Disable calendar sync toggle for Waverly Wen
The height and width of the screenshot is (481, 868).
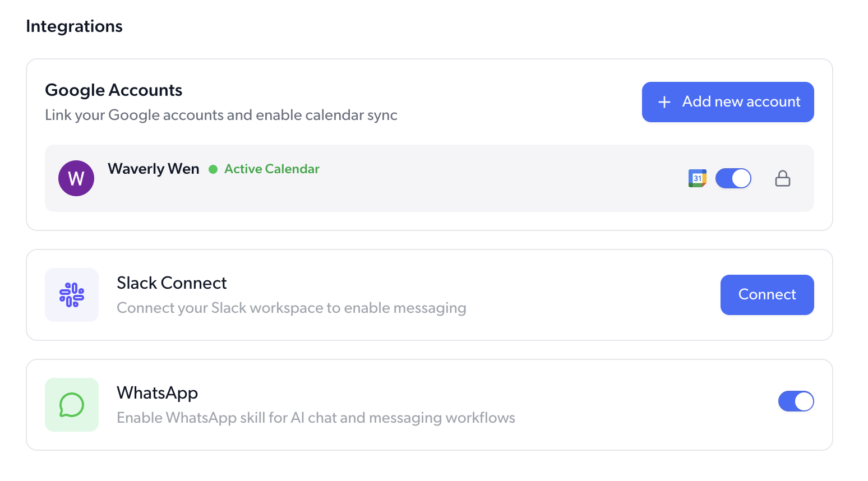[x=733, y=178]
